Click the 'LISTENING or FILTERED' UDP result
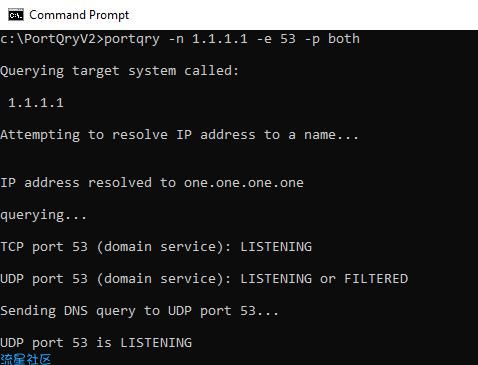The height and width of the screenshot is (365, 478). click(x=324, y=279)
